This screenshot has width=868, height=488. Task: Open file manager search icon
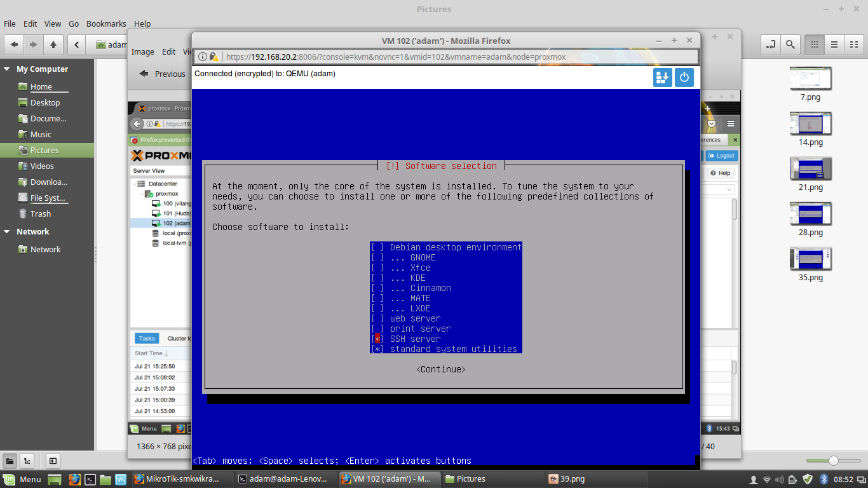pos(790,44)
